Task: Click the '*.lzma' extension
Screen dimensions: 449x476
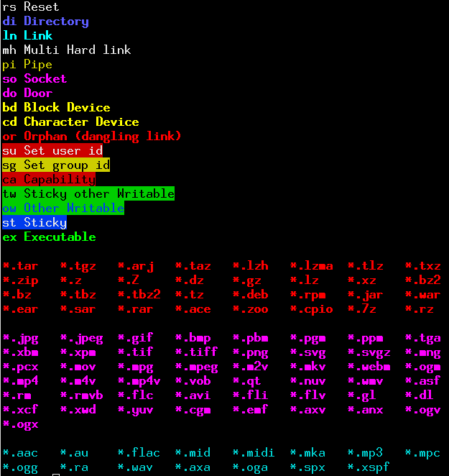Action: (x=311, y=266)
